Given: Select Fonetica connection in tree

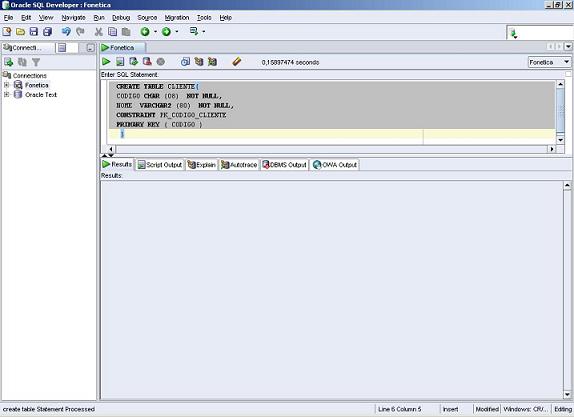Looking at the screenshot, I should point(37,85).
